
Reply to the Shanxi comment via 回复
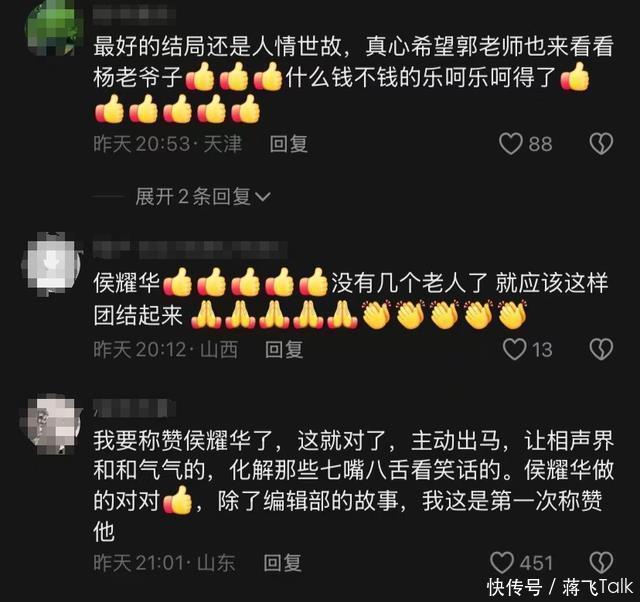pyautogui.click(x=284, y=350)
